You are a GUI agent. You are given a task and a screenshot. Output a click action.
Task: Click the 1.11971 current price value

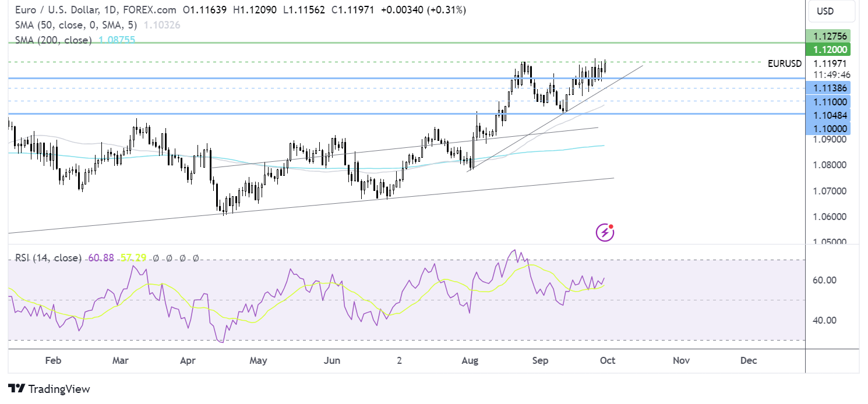coord(831,63)
